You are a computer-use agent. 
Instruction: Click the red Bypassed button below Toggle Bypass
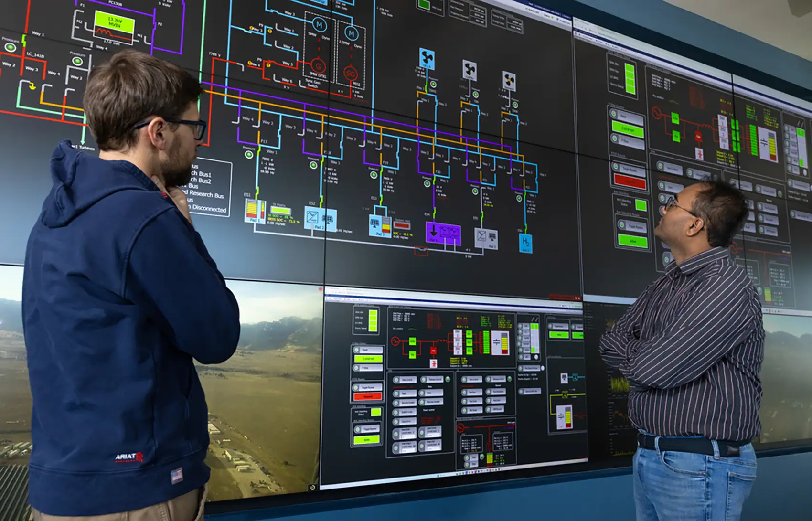tap(368, 396)
